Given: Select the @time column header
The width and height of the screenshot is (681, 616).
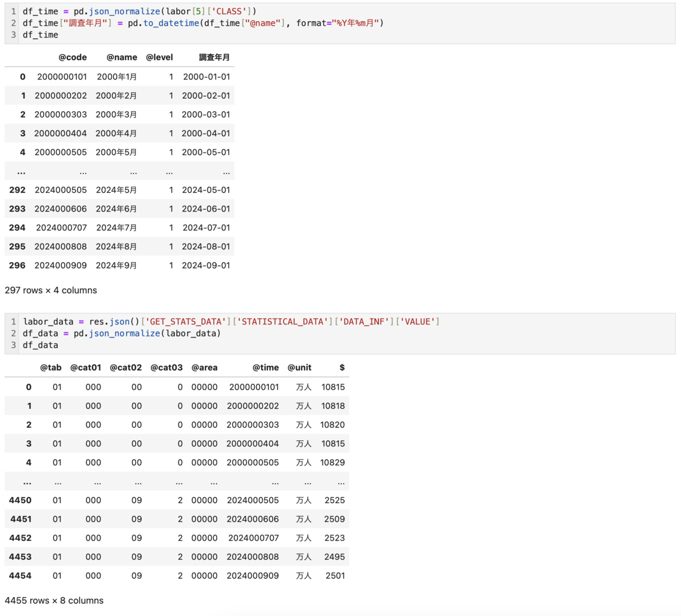Looking at the screenshot, I should [x=266, y=368].
